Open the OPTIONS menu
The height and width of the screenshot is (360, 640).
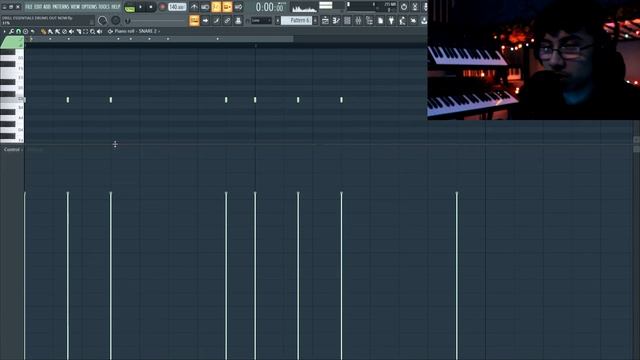(89, 7)
